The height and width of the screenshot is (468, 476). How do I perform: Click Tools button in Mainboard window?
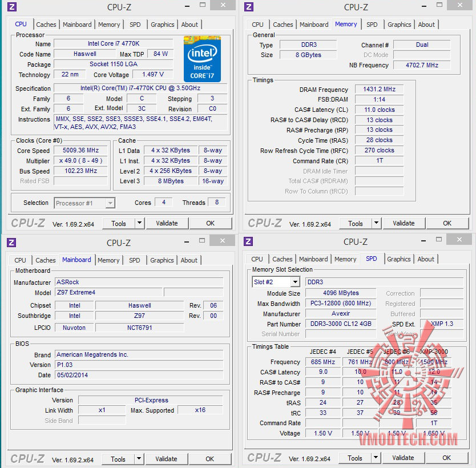(118, 459)
